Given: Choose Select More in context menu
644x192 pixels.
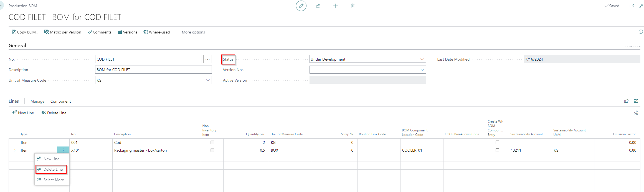Looking at the screenshot, I should tap(53, 180).
